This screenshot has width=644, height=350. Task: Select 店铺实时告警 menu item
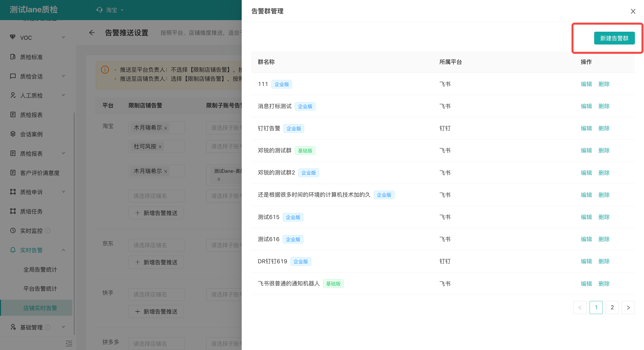coord(37,308)
